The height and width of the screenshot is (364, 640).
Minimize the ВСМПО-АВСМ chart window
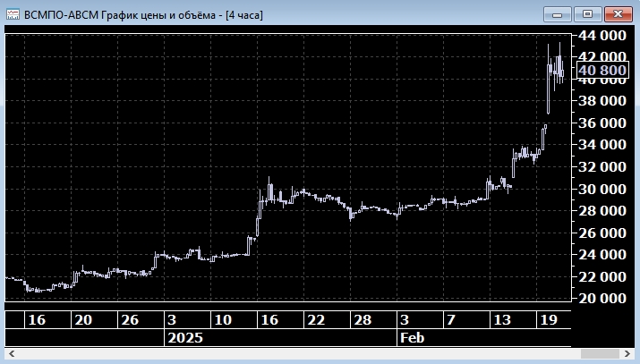click(557, 14)
